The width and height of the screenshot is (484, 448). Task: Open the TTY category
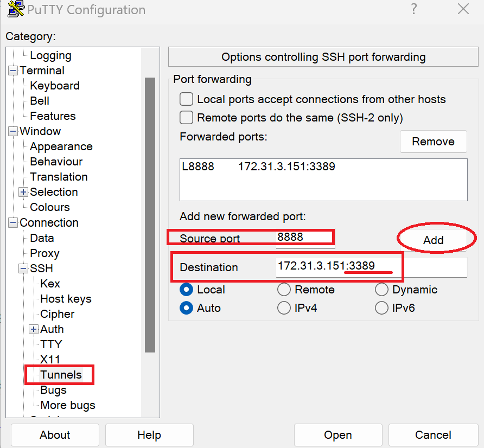point(51,344)
